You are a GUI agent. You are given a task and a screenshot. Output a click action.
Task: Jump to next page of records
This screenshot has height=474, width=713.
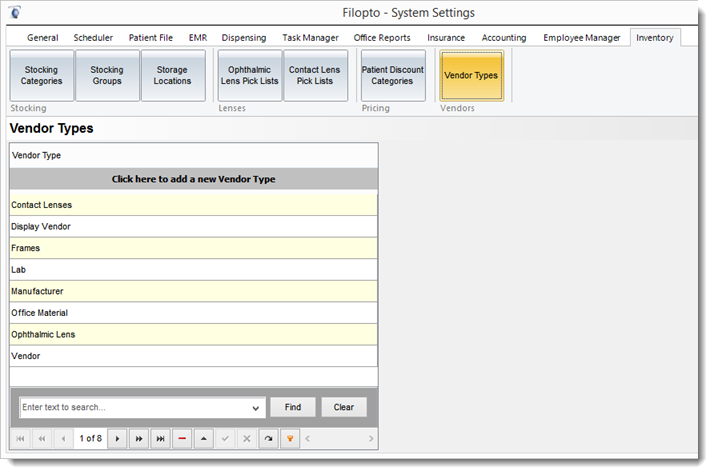139,439
